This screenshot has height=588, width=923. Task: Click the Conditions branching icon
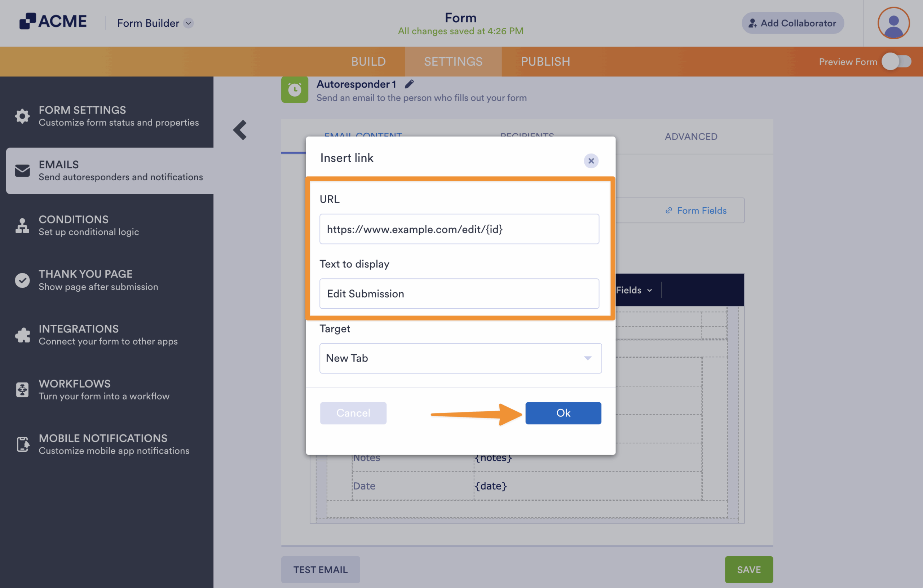click(22, 225)
